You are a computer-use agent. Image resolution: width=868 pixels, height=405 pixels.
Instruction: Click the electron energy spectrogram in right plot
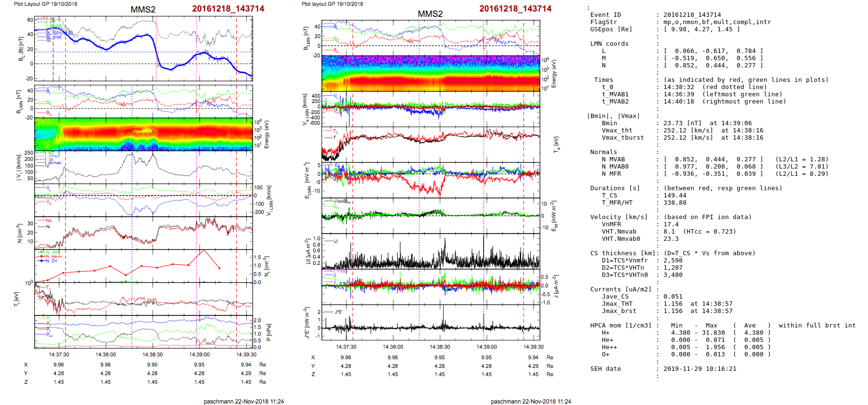(431, 73)
